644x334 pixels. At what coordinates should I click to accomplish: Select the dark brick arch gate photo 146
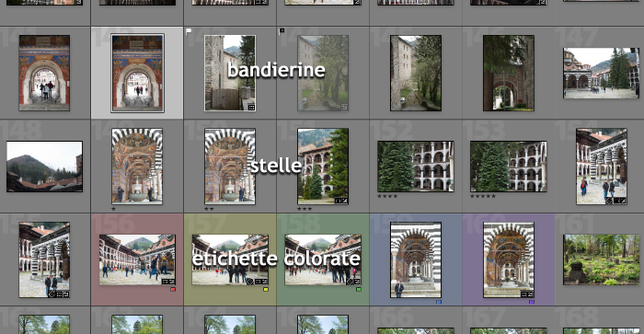[x=509, y=73]
